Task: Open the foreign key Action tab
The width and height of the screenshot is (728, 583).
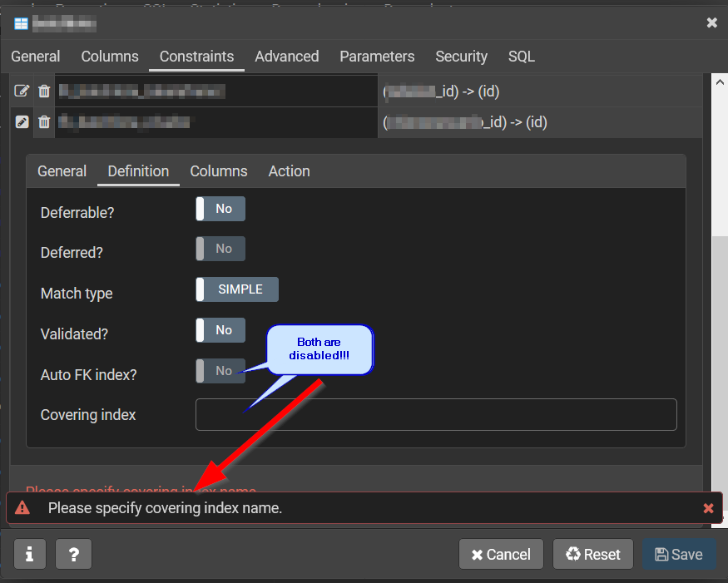Action: pos(289,171)
